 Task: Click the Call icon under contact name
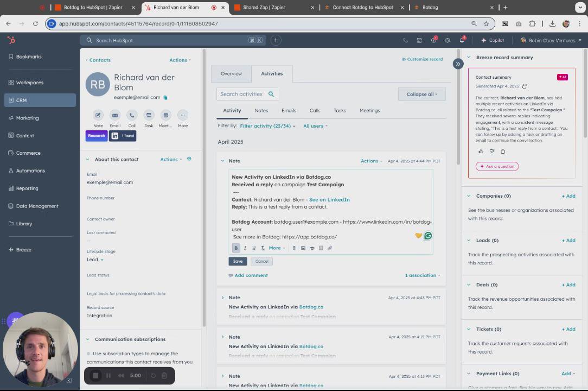[132, 115]
